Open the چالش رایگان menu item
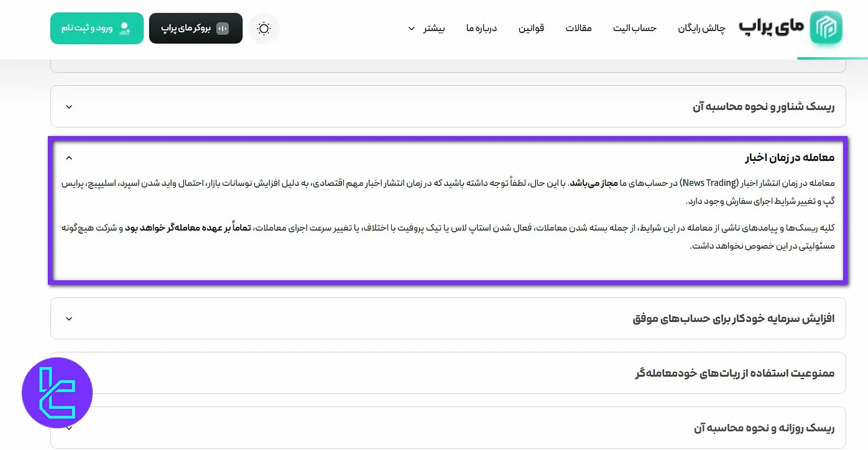Viewport: 868px width, 450px height. [x=701, y=28]
